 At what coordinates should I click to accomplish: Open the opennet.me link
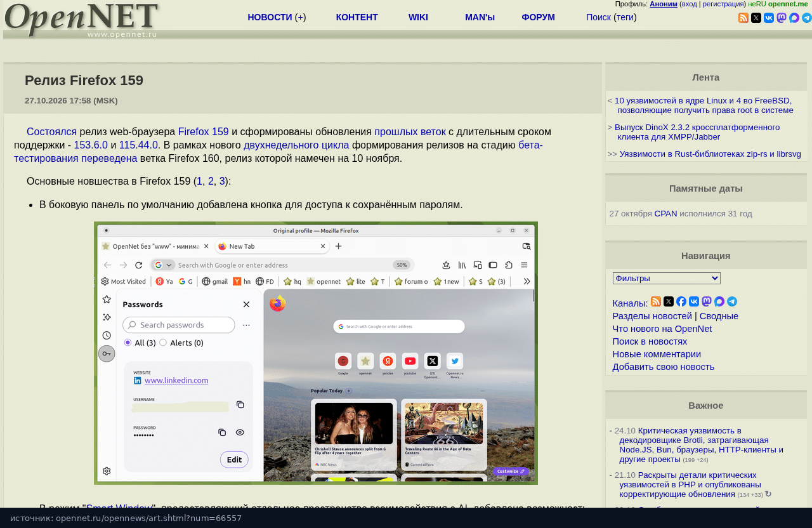[788, 4]
